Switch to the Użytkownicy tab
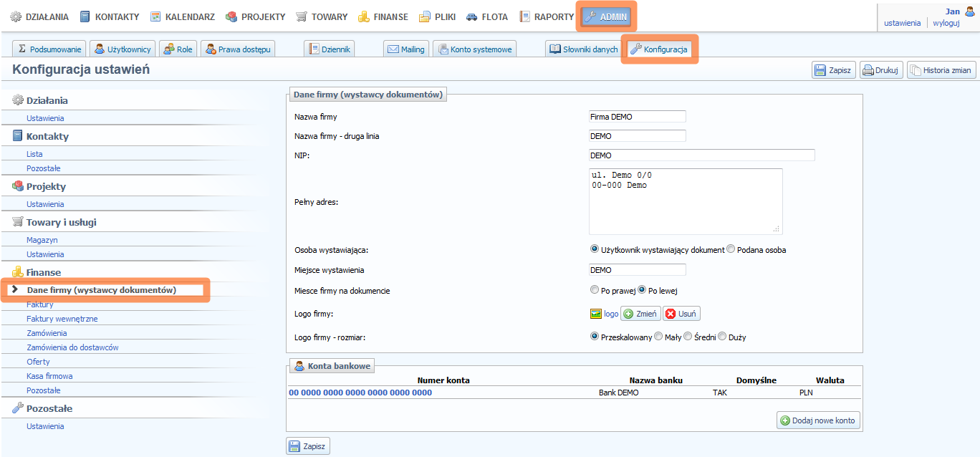The height and width of the screenshot is (457, 980). 123,49
